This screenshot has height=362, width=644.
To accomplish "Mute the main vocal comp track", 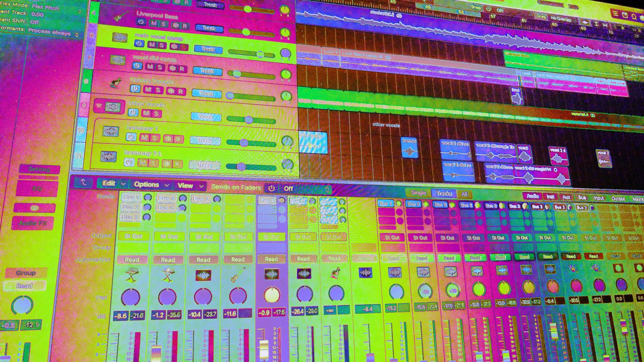I will (x=152, y=45).
